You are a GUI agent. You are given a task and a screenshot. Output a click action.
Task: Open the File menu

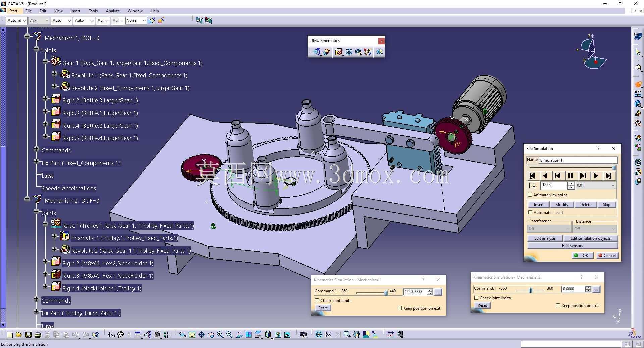click(x=29, y=11)
